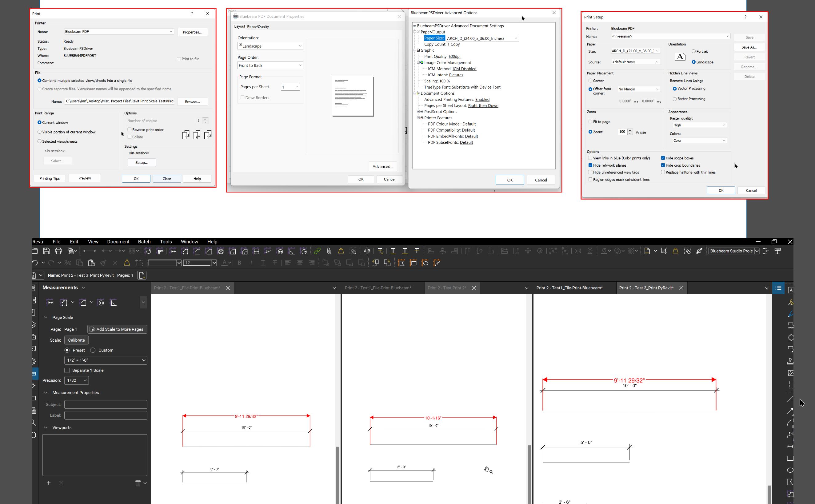This screenshot has width=815, height=504.
Task: Open the Precision 1/32 dropdown
Action: tap(76, 380)
